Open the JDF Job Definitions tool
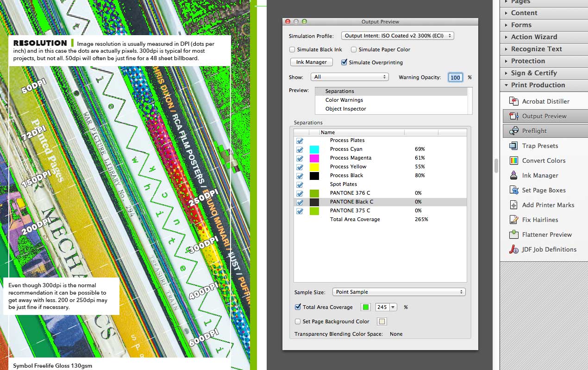Viewport: 588px width, 370px height. (x=549, y=249)
